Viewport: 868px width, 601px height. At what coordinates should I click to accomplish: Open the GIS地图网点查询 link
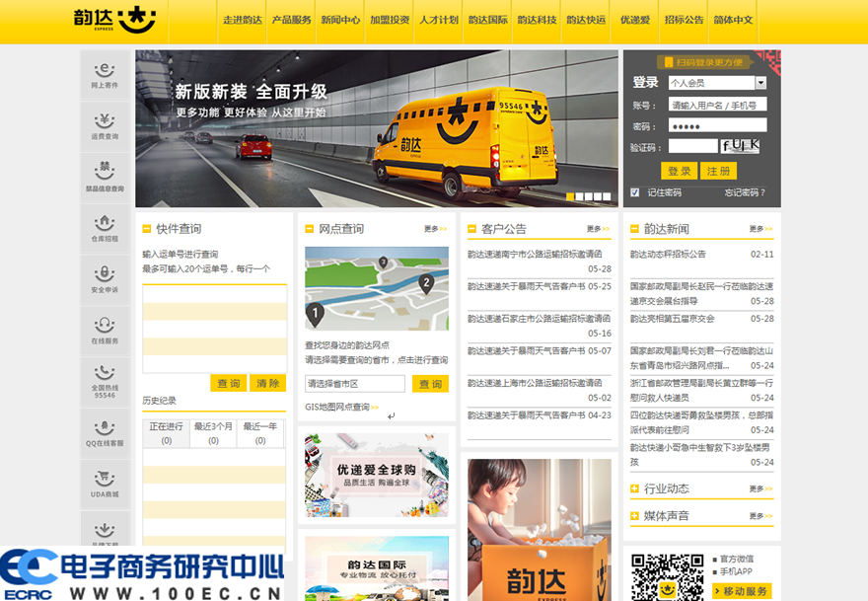point(341,408)
